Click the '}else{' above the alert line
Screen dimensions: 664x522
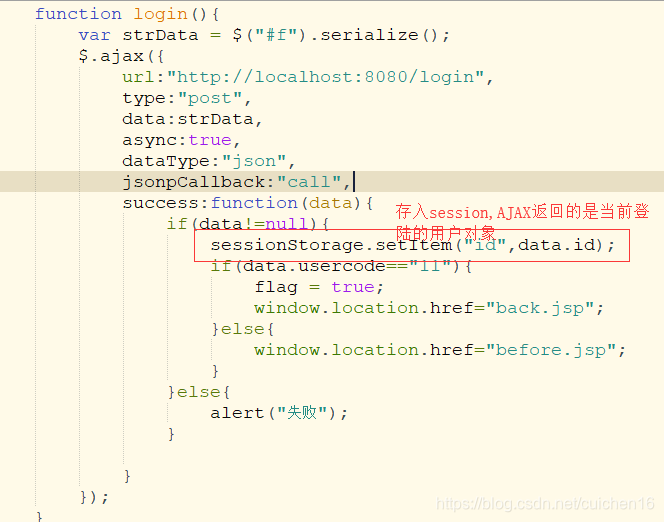pos(199,392)
